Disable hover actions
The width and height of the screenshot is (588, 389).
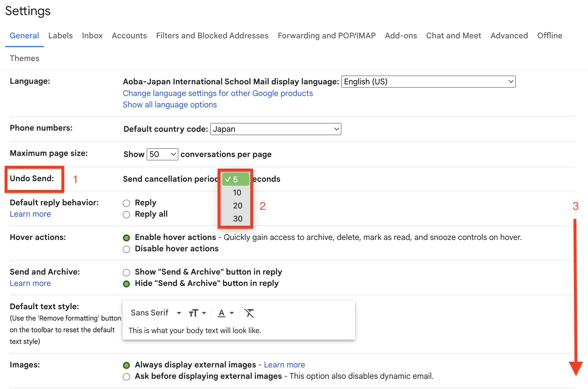tap(126, 249)
